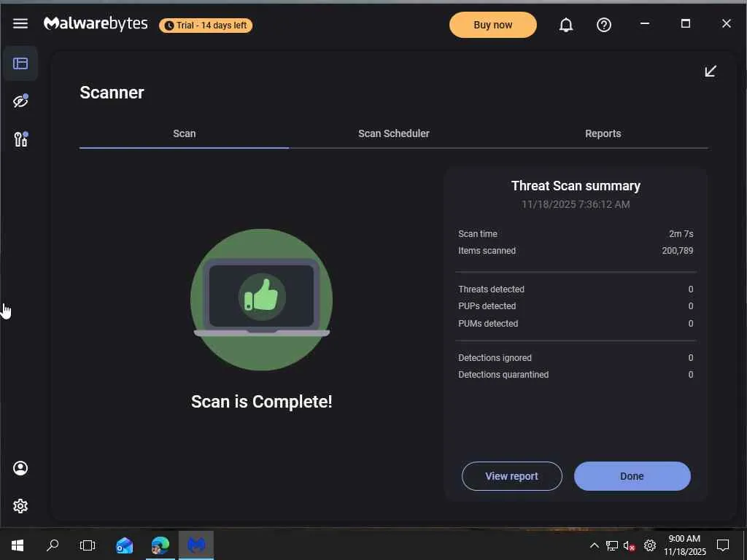Click the Threats detected row label
Screen dimensions: 747x560
[491, 289]
